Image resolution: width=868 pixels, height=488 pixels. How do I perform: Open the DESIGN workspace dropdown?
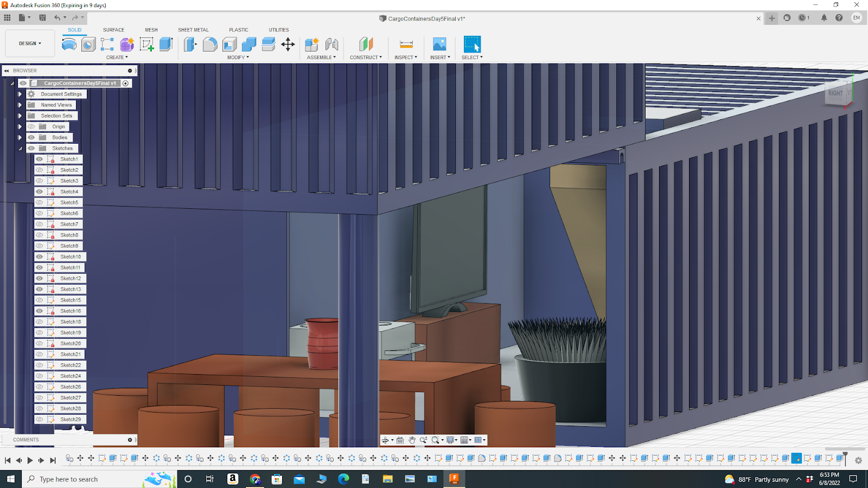tap(29, 43)
